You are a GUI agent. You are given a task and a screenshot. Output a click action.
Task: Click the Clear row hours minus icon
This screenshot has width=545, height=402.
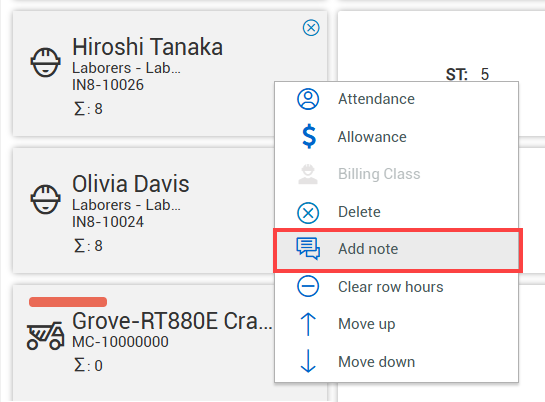point(308,286)
